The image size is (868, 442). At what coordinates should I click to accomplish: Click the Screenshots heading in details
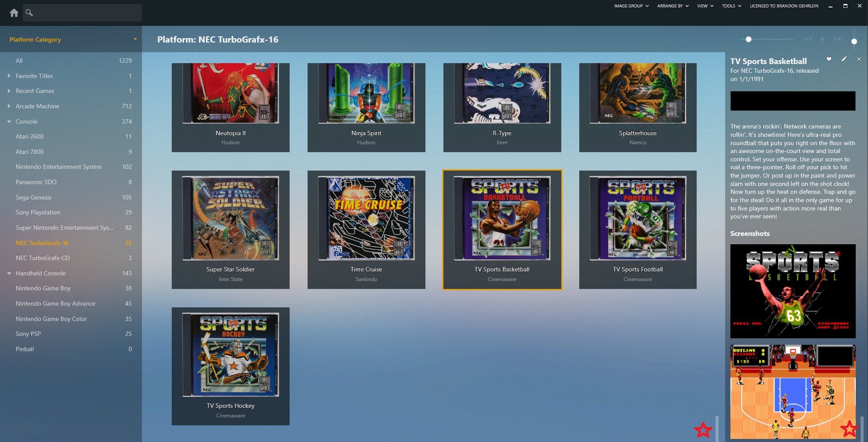750,234
